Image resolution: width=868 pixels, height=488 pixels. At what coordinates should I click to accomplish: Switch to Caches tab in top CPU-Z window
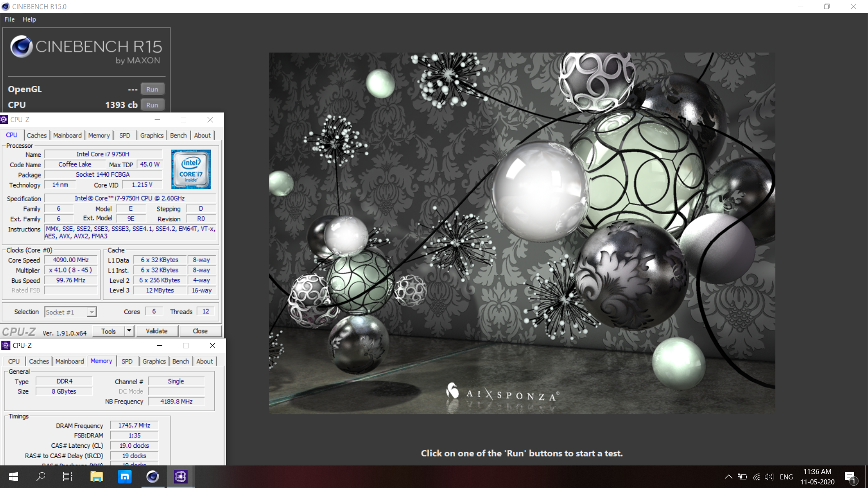click(37, 135)
